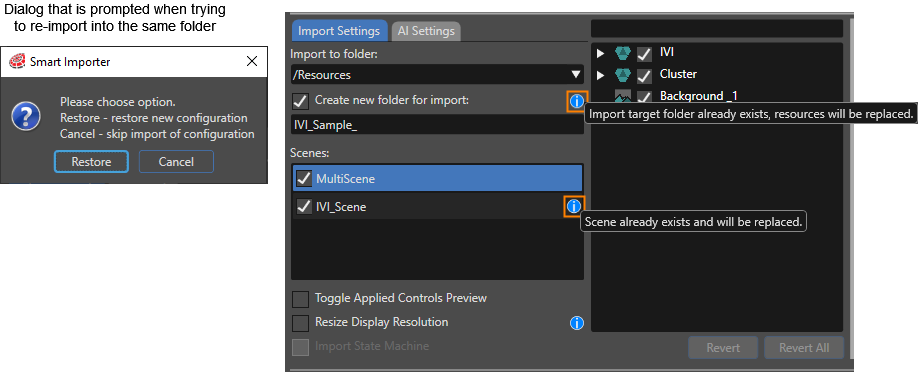Click the IVI node teal icon
This screenshot has height=372, width=918.
click(622, 54)
